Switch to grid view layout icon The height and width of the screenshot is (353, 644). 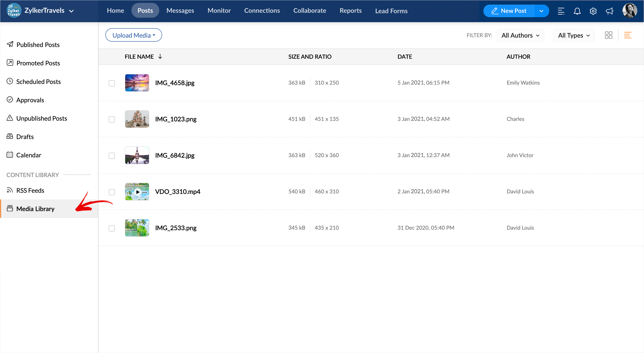(x=608, y=35)
